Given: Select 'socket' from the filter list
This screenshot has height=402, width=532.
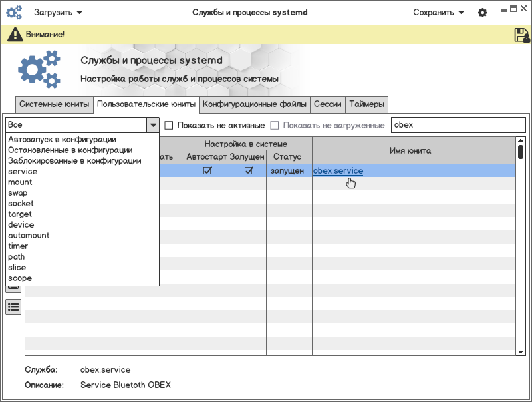Looking at the screenshot, I should [21, 204].
